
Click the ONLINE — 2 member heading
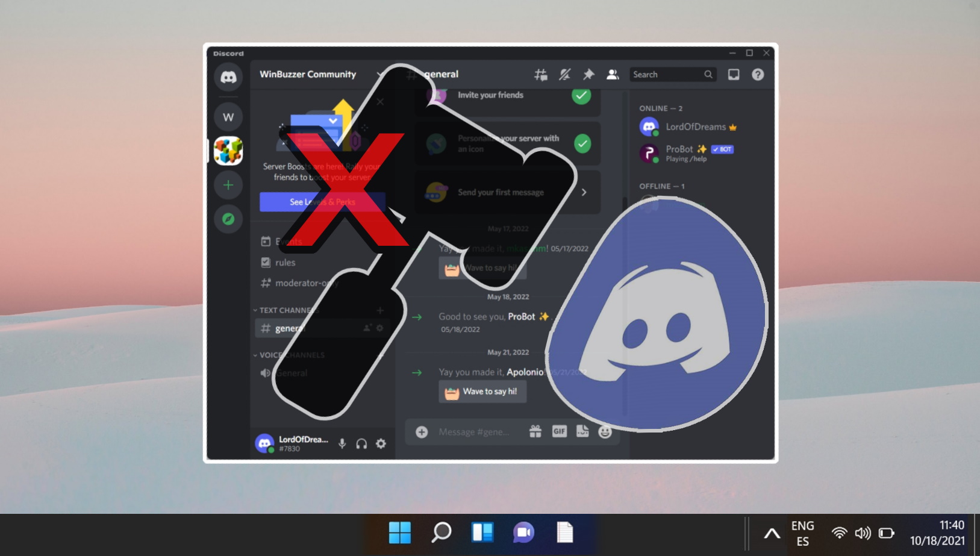pos(661,108)
